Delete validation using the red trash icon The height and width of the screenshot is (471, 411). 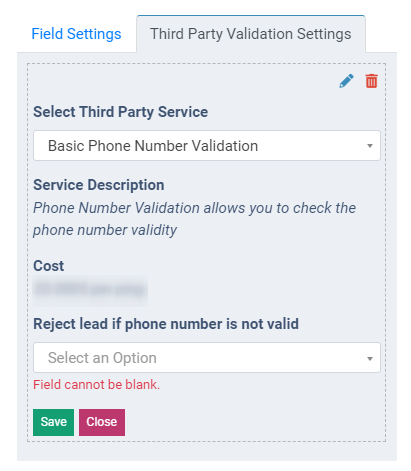click(371, 81)
